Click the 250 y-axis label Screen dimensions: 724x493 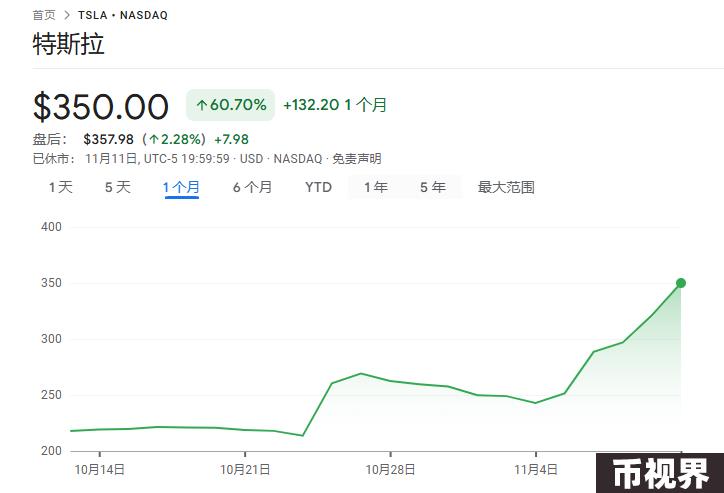pyautogui.click(x=51, y=395)
